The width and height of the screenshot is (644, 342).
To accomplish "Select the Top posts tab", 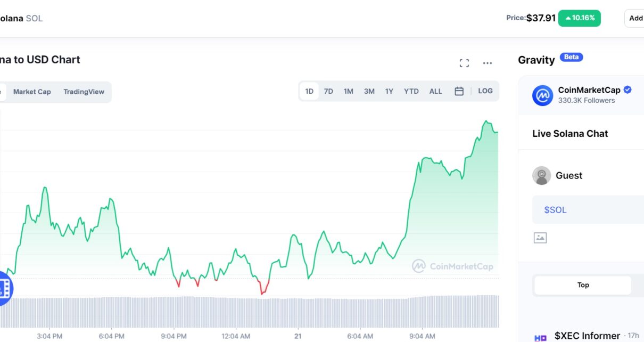I will 583,285.
